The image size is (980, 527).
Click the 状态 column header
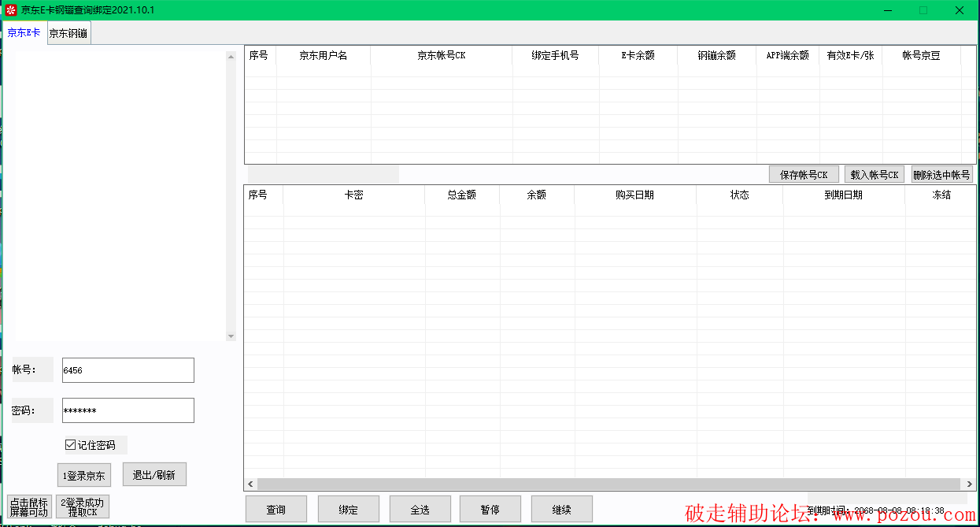click(740, 195)
